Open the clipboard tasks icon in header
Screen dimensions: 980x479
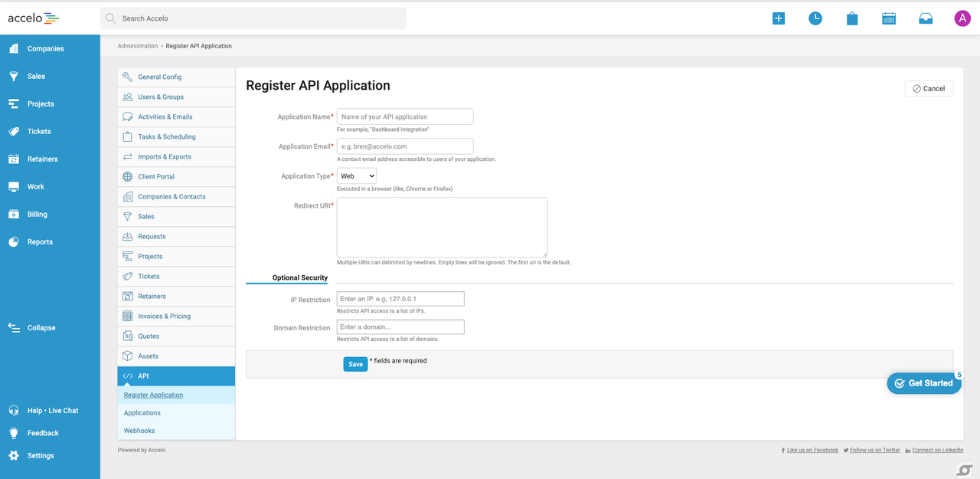tap(852, 18)
